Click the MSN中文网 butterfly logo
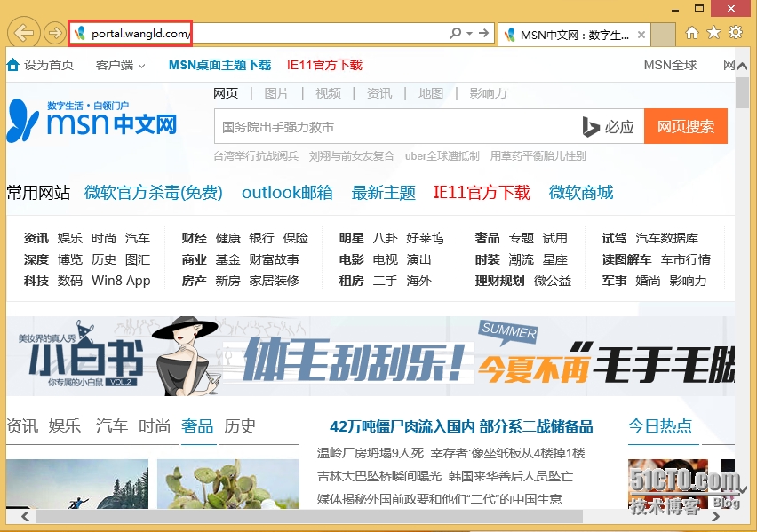The height and width of the screenshot is (532, 757). [92, 121]
